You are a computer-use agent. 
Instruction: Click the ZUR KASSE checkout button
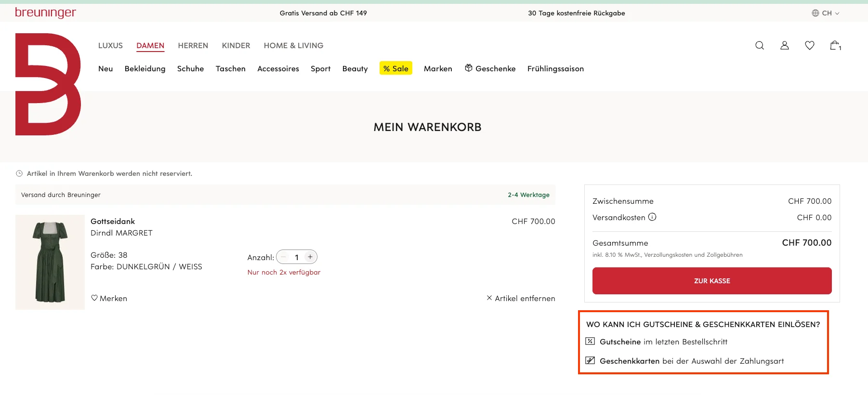click(x=712, y=281)
